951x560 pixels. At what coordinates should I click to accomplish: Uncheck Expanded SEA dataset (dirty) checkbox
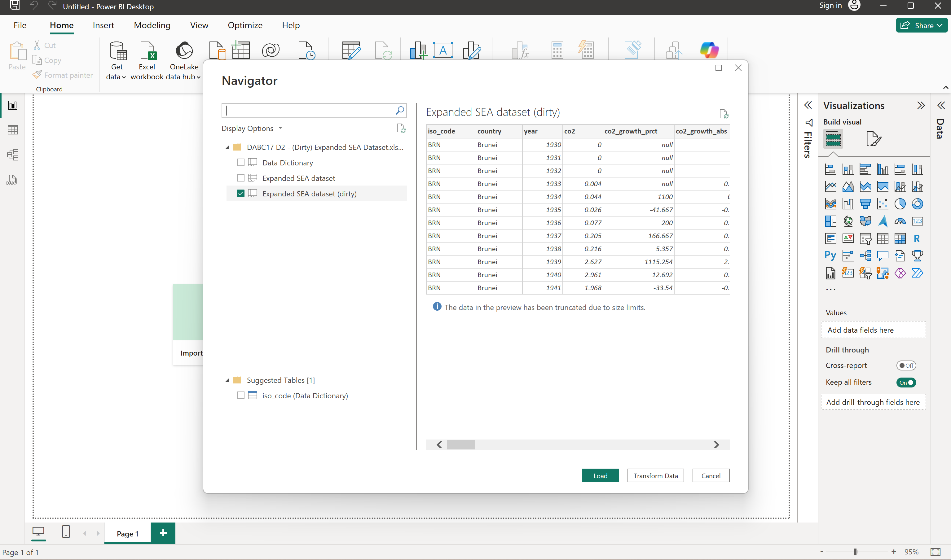(x=240, y=193)
